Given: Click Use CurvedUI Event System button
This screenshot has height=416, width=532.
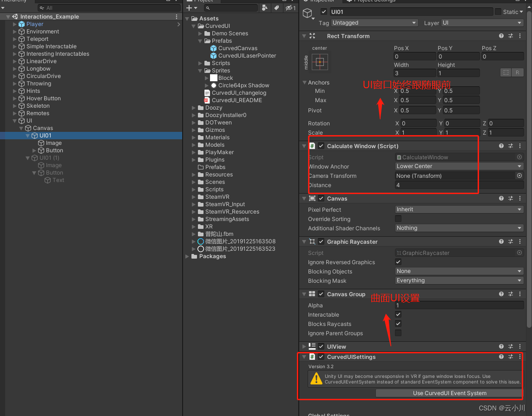Looking at the screenshot, I should pyautogui.click(x=449, y=393).
